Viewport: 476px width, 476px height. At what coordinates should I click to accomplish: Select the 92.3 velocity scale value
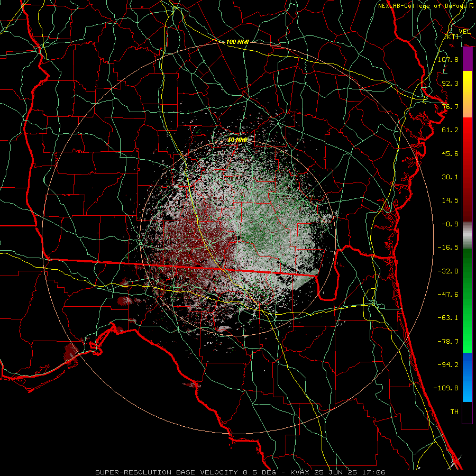tap(450, 83)
